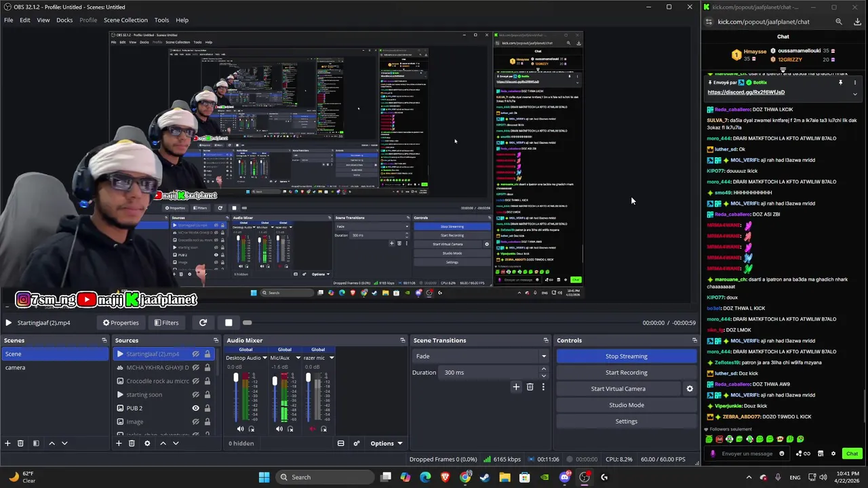Add a scene transition with plus
This screenshot has width=868, height=488.
(x=516, y=387)
